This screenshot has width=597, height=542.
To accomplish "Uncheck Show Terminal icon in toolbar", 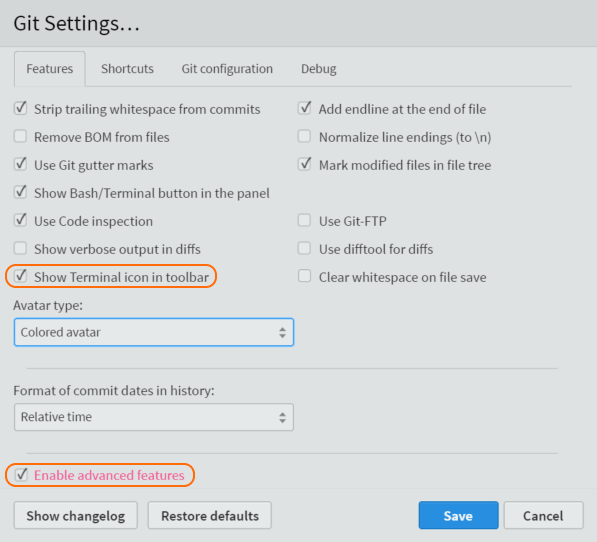I will [20, 276].
